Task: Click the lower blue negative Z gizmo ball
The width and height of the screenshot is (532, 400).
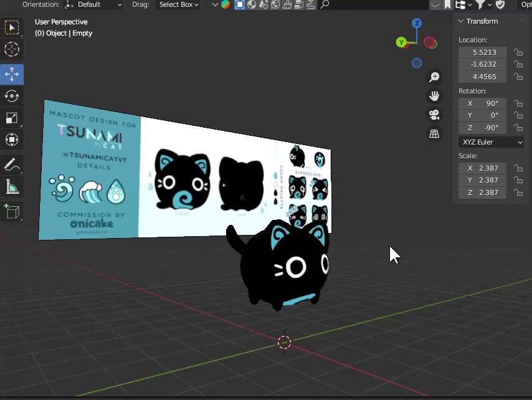Action: tap(417, 63)
